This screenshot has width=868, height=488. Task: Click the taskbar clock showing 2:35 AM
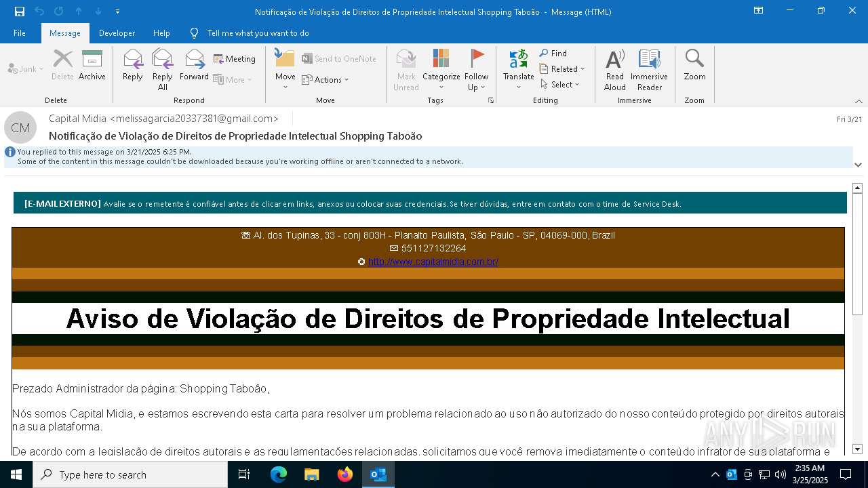pyautogui.click(x=810, y=474)
